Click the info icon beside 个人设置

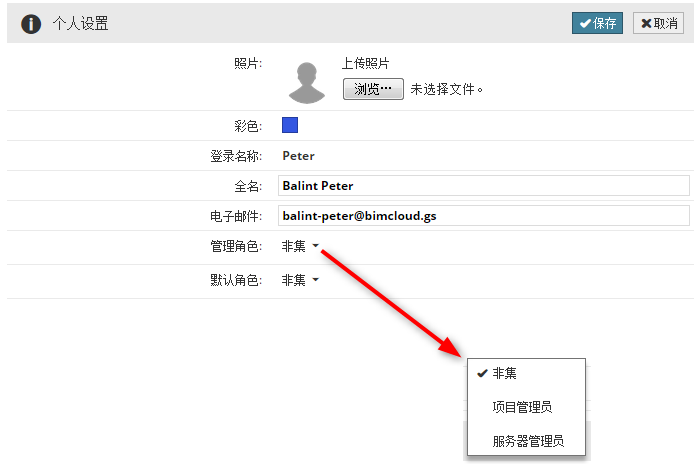31,24
